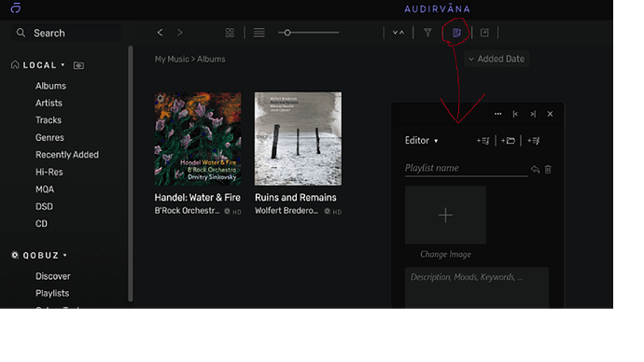Expand the LOCAL section dropdown
This screenshot has width=644, height=362.
click(63, 65)
